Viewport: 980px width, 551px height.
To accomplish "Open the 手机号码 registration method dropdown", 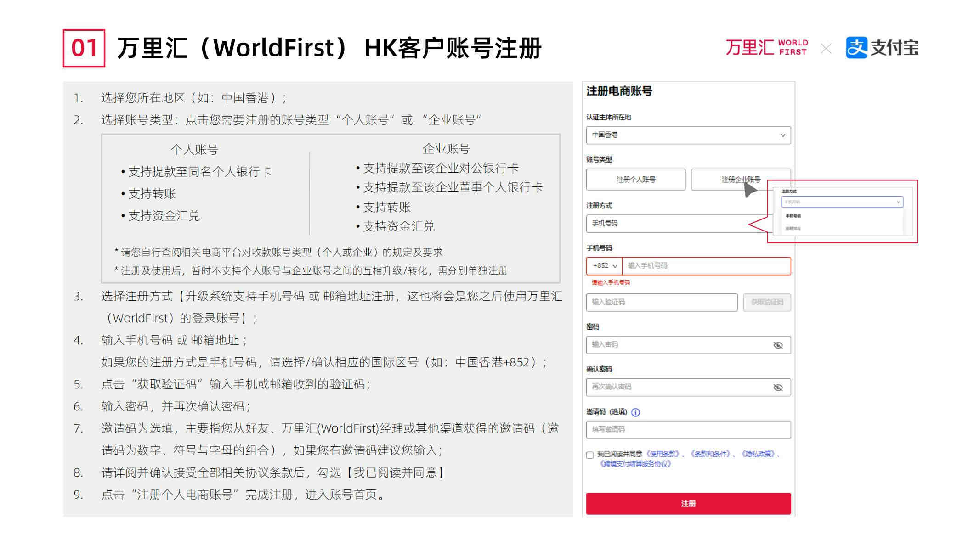I will click(677, 223).
